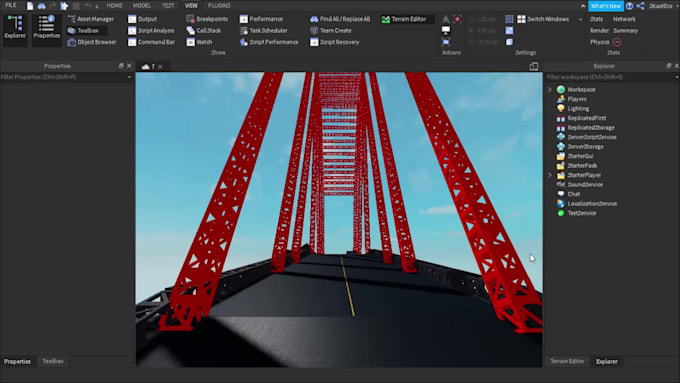Collapse the ribbon with up arrow
Image resolution: width=680 pixels, height=383 pixels.
pos(583,6)
